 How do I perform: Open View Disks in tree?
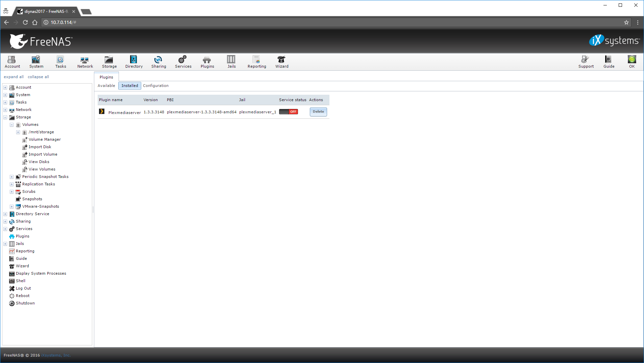pyautogui.click(x=39, y=162)
